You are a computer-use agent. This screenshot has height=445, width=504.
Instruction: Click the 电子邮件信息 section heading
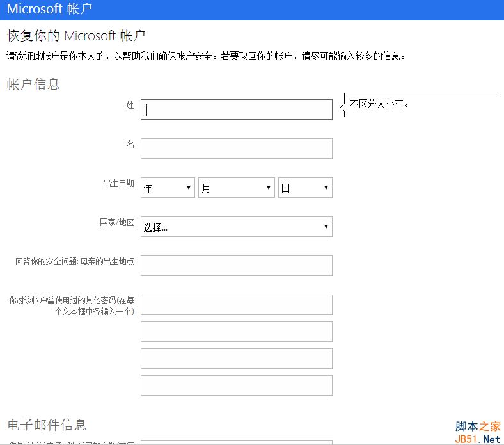pyautogui.click(x=47, y=425)
